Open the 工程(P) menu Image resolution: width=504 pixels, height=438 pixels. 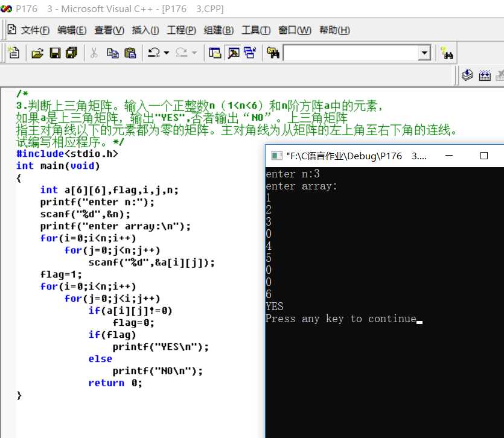182,30
